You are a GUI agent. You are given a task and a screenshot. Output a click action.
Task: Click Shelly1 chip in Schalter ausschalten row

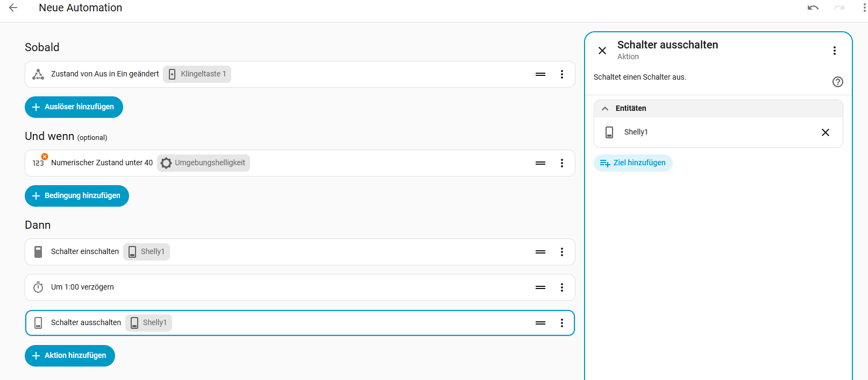pyautogui.click(x=148, y=323)
